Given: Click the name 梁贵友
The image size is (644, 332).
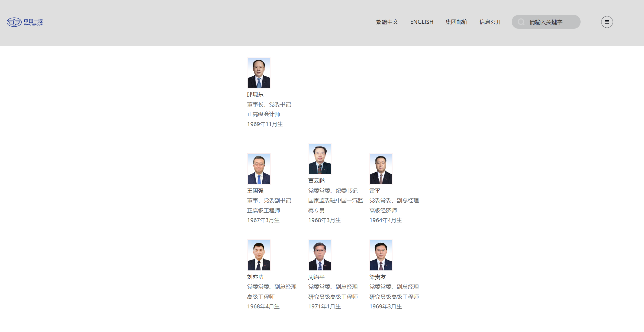Looking at the screenshot, I should 377,277.
